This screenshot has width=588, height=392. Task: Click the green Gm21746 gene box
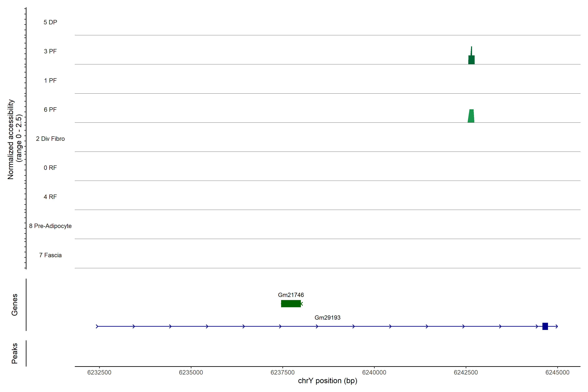pos(291,303)
